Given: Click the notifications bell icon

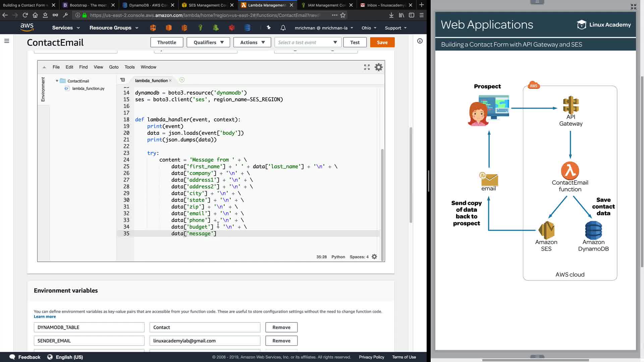Looking at the screenshot, I should click(283, 28).
